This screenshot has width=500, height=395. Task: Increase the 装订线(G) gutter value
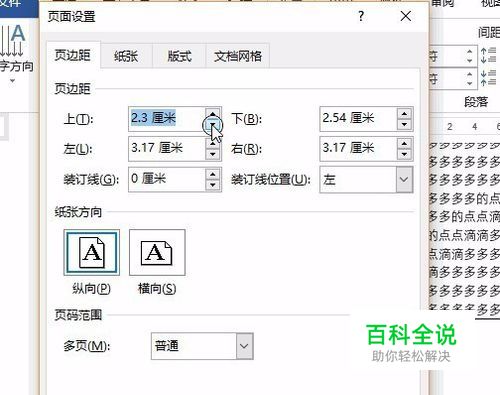coord(213,174)
